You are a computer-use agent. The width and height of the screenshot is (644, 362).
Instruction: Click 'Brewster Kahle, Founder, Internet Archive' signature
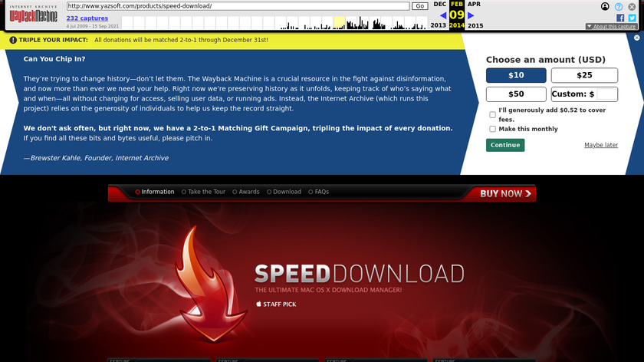[x=100, y=158]
